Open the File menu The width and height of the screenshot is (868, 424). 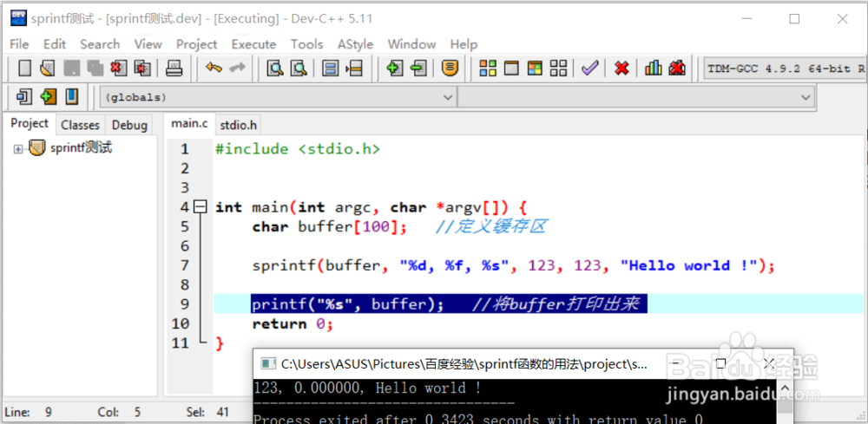tap(19, 44)
